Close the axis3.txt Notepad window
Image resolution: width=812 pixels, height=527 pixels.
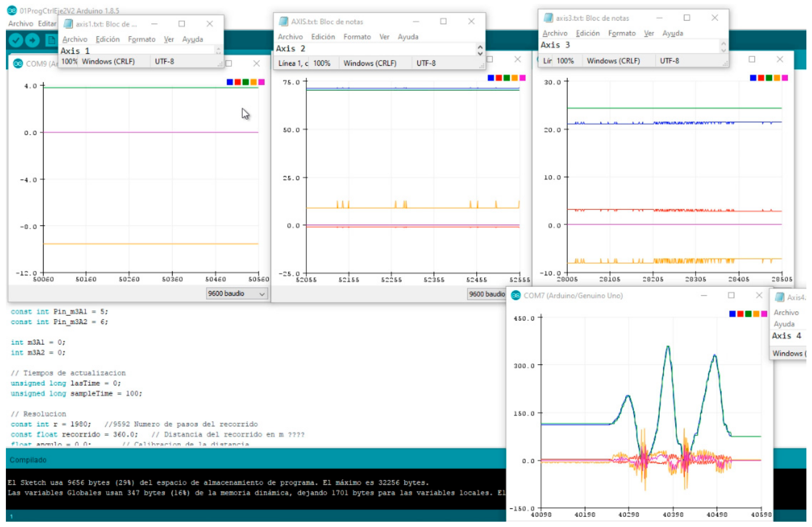715,18
